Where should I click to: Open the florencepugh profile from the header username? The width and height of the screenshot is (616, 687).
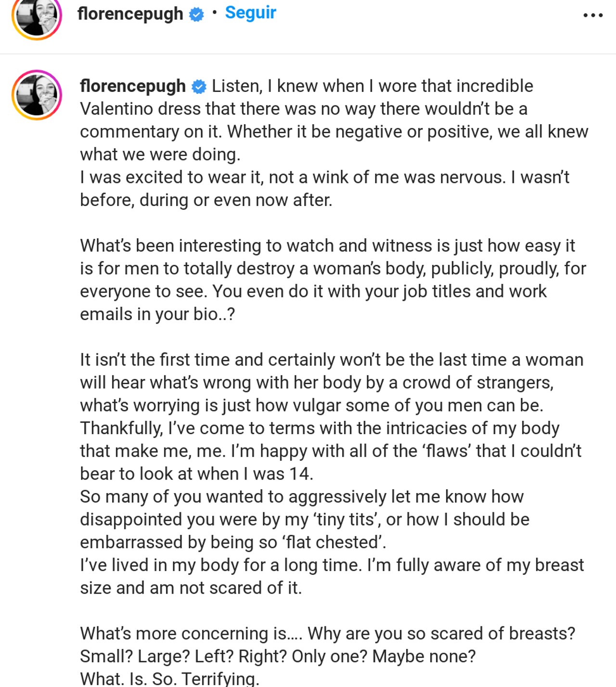pos(130,13)
